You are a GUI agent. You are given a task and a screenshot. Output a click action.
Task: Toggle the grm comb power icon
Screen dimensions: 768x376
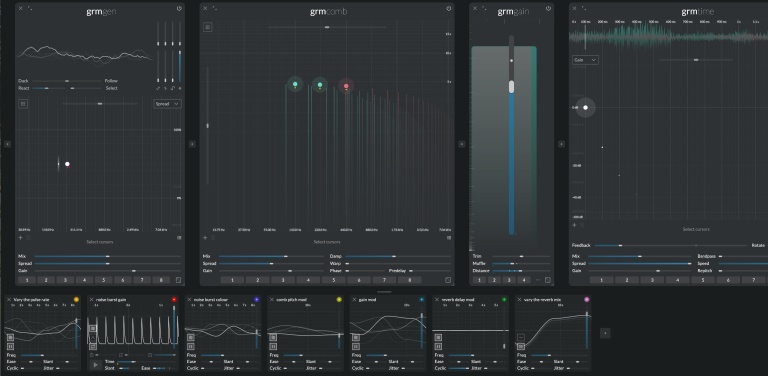point(448,8)
